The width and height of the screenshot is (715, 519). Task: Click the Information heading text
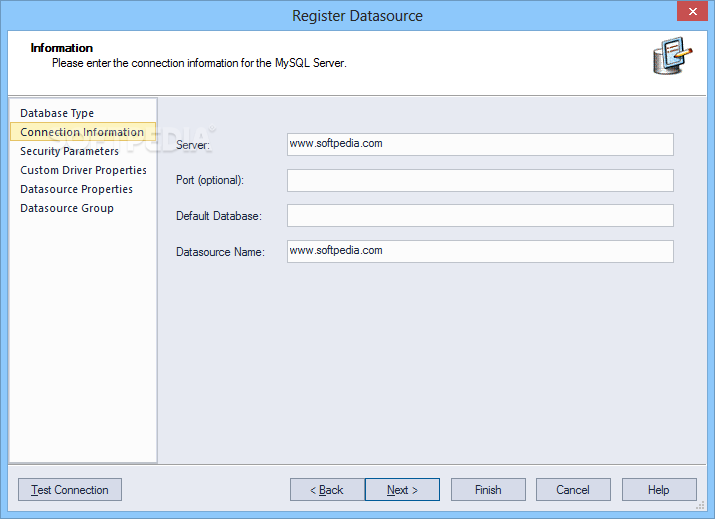click(62, 48)
